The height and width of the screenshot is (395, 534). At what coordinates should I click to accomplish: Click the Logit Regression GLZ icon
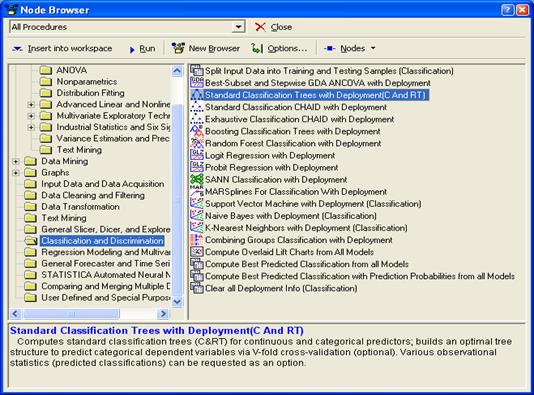tap(197, 155)
